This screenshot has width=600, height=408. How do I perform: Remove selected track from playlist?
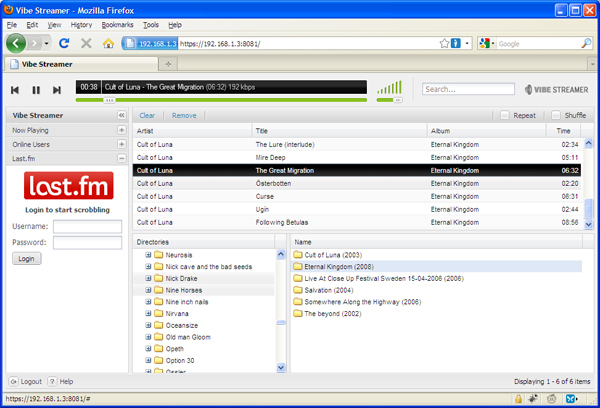(x=184, y=116)
